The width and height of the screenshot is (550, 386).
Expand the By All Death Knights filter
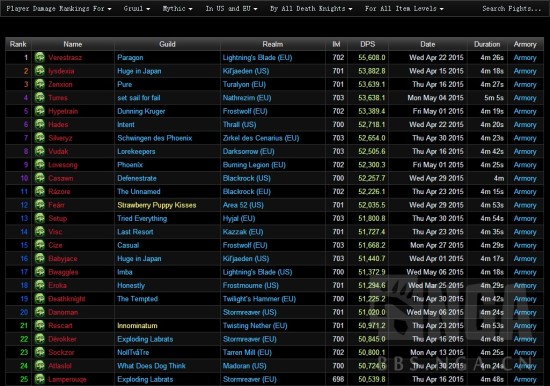(311, 8)
